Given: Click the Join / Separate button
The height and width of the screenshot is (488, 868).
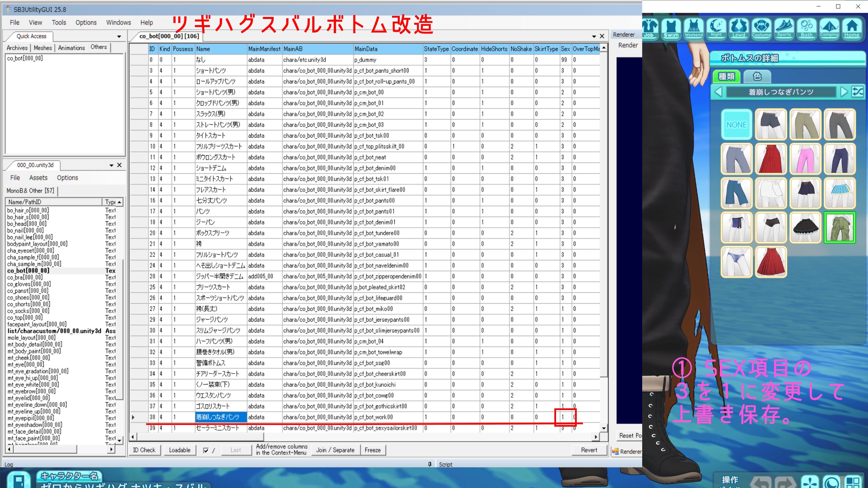Looking at the screenshot, I should [x=335, y=450].
